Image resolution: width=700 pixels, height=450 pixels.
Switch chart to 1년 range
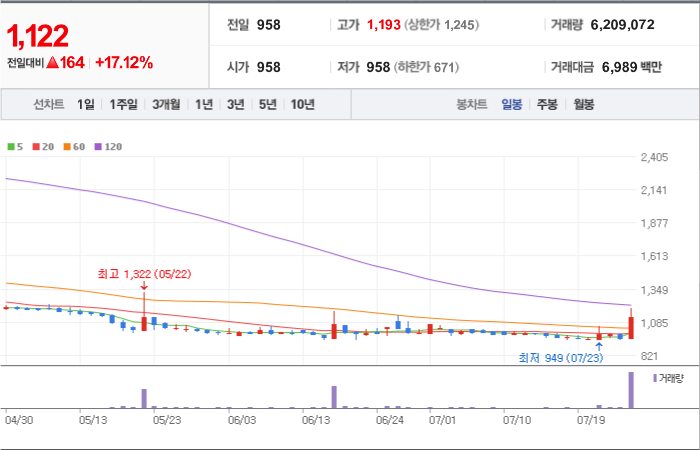coord(204,105)
